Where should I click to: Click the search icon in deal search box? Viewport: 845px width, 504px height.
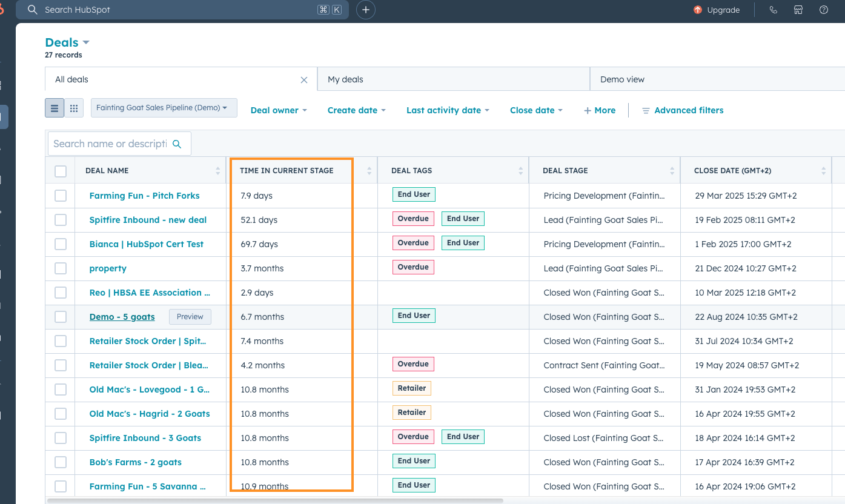click(x=177, y=144)
